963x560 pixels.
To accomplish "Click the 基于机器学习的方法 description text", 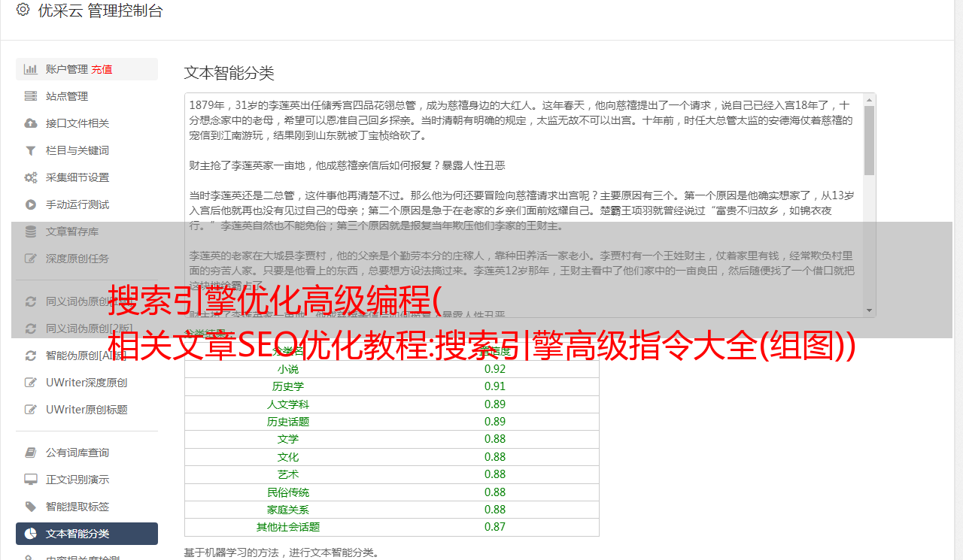I will click(x=282, y=552).
